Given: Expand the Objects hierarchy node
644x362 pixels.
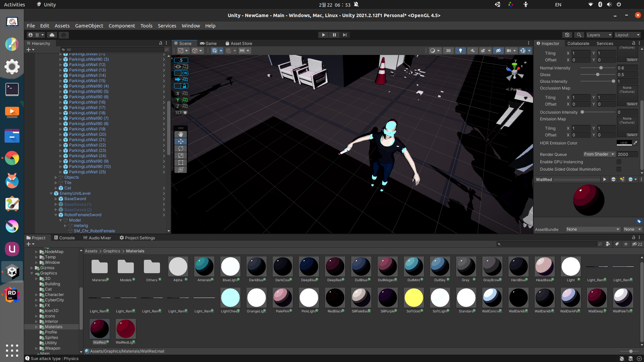Looking at the screenshot, I should (x=56, y=177).
